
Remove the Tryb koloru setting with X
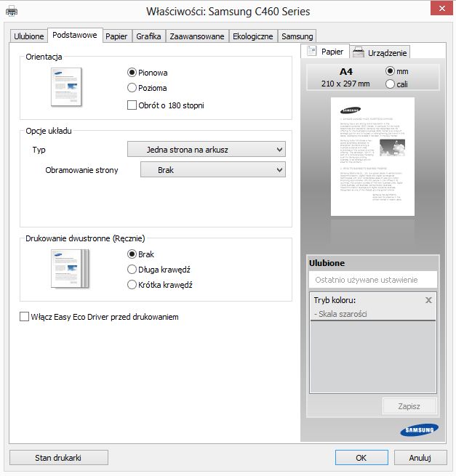[x=428, y=300]
